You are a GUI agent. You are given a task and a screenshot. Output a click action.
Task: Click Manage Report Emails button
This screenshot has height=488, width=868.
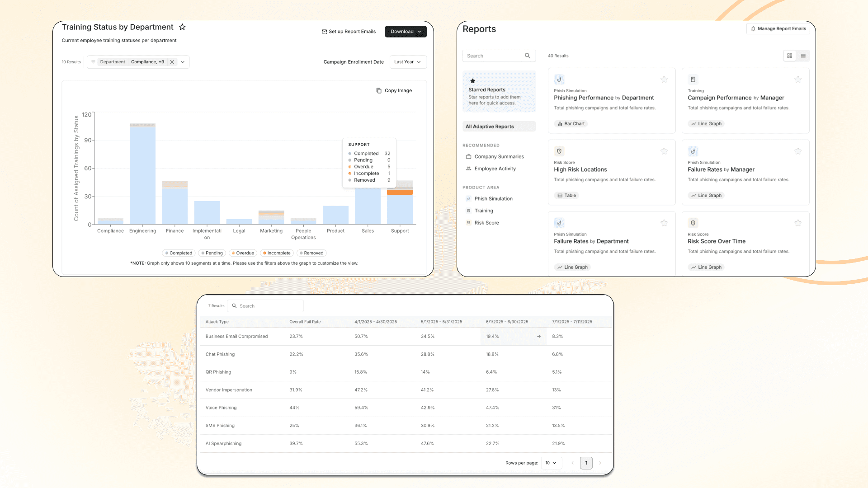[778, 28]
